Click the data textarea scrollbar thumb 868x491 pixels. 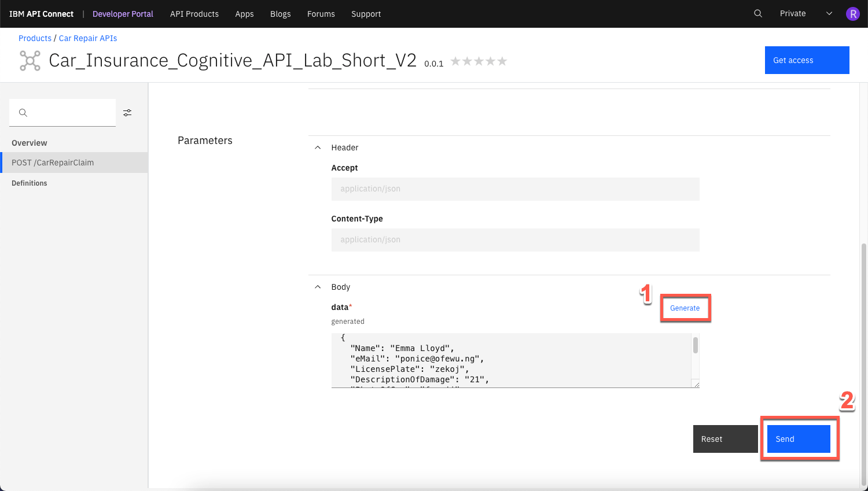click(x=696, y=345)
